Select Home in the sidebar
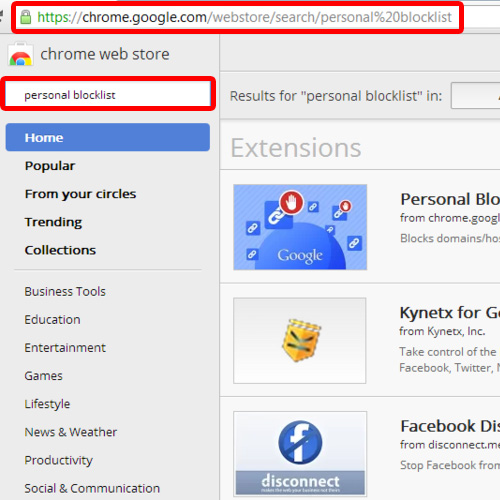The height and width of the screenshot is (500, 500). coord(108,137)
